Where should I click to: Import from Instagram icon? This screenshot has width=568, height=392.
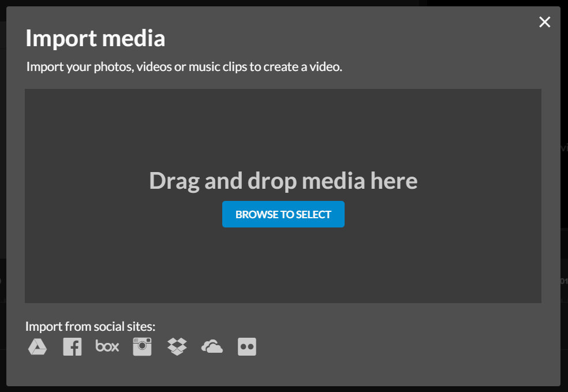coord(142,347)
